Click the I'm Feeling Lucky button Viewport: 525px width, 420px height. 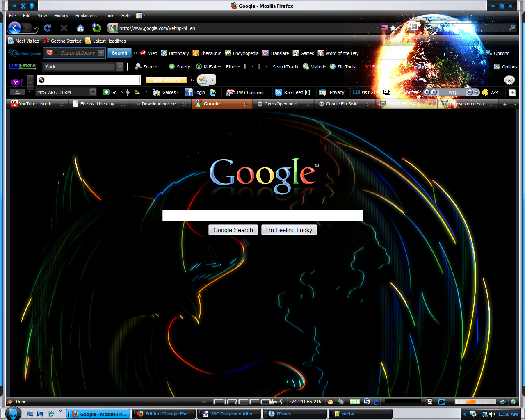tap(289, 230)
